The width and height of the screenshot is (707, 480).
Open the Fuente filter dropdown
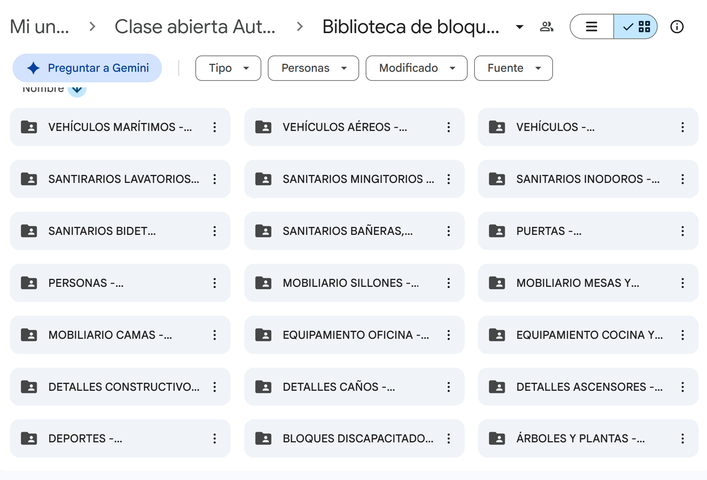pyautogui.click(x=514, y=68)
